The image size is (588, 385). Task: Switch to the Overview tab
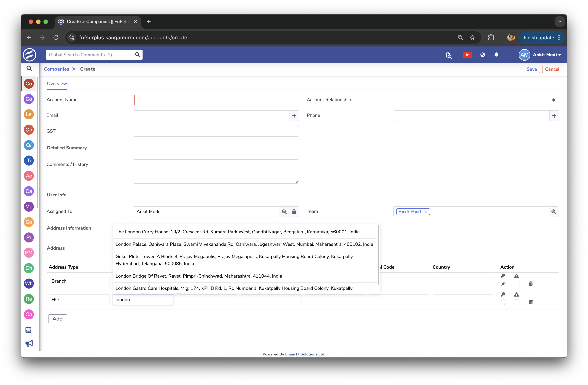pyautogui.click(x=57, y=83)
